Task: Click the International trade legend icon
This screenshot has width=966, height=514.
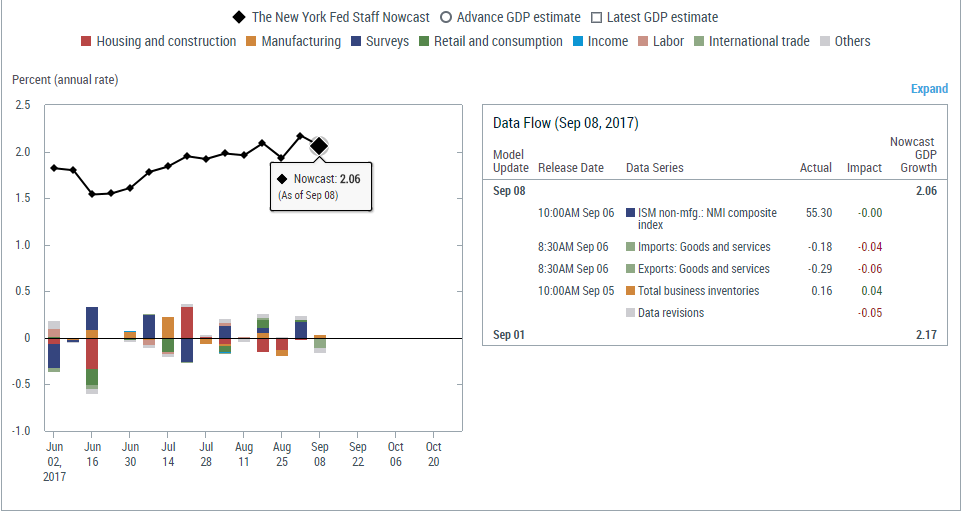Action: 699,42
